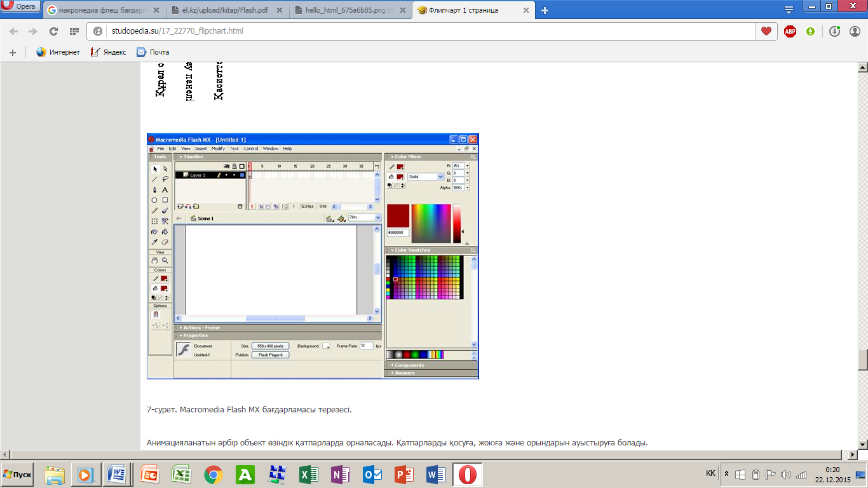Open the R value dropdown arrow
The height and width of the screenshot is (488, 868).
tap(468, 166)
